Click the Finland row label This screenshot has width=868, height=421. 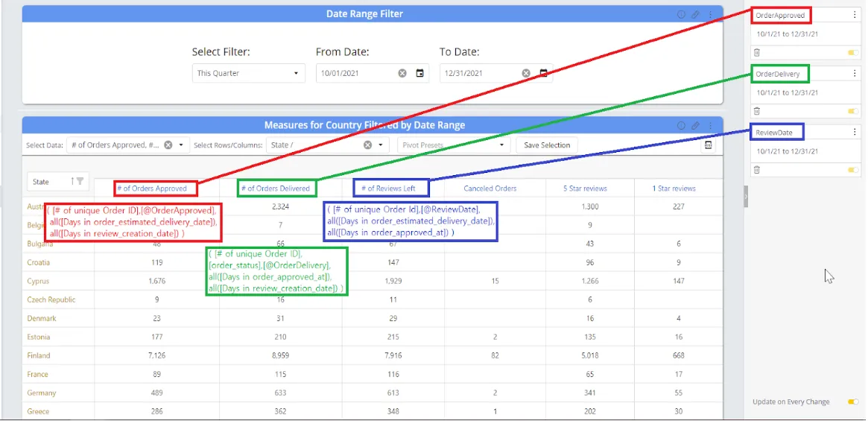click(38, 355)
